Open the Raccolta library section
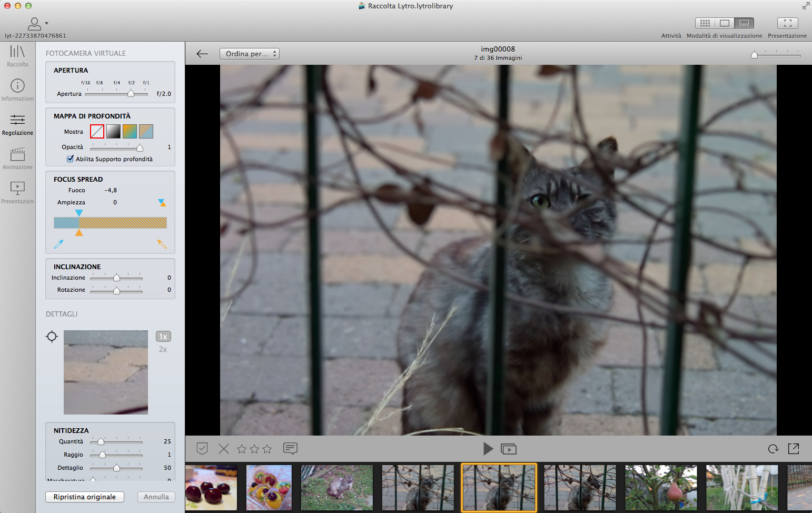Image resolution: width=812 pixels, height=513 pixels. pos(17,56)
